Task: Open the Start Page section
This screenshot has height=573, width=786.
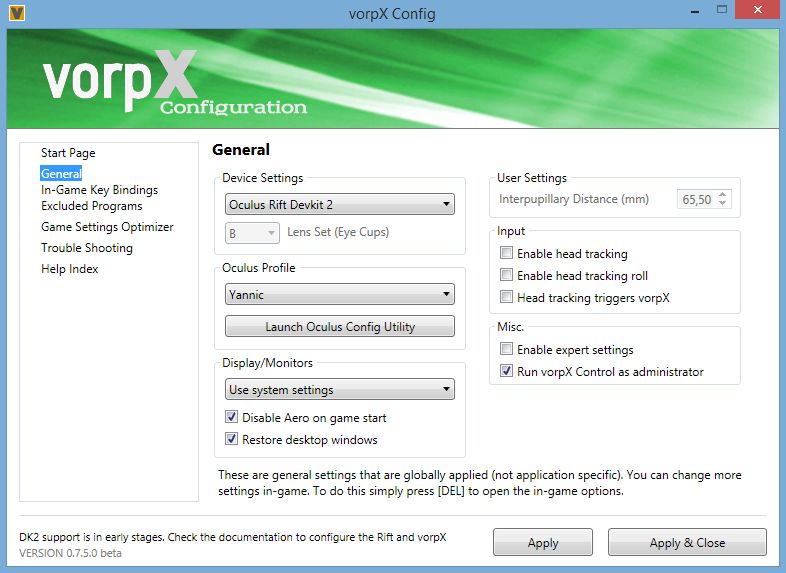Action: pos(68,153)
